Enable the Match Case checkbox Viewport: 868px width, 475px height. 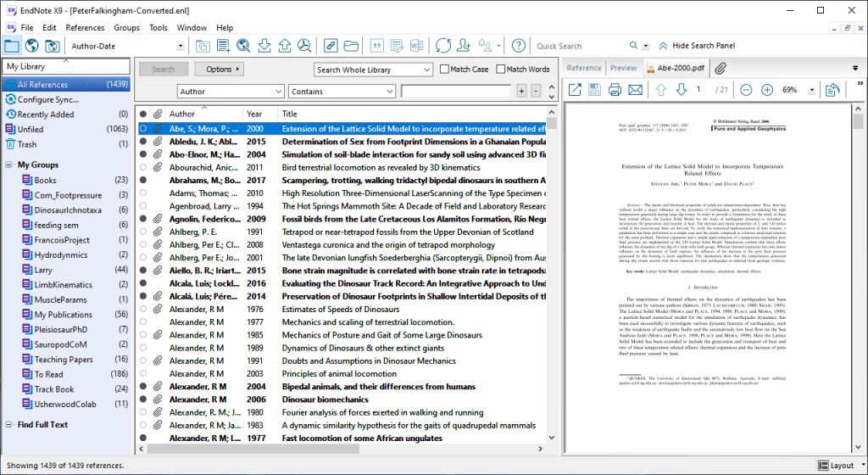[x=444, y=70]
